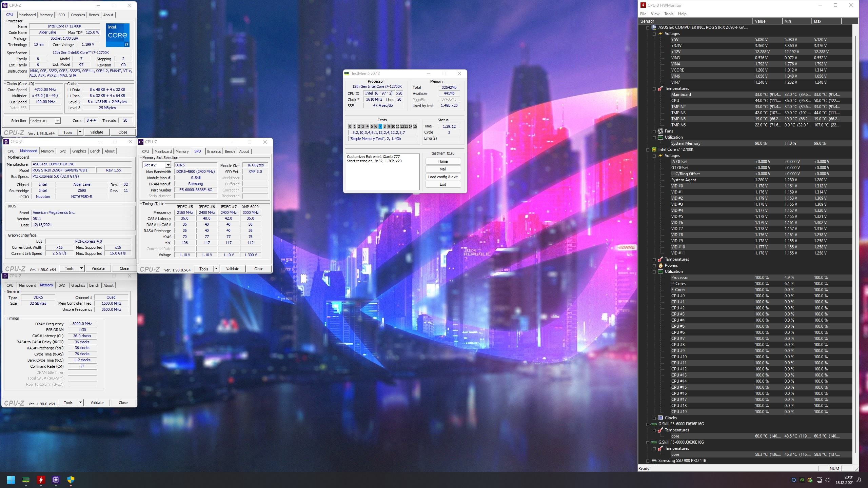The width and height of the screenshot is (868, 488).
Task: Click drive icon beside Samsung SSD 980 PRO
Action: [x=654, y=461]
